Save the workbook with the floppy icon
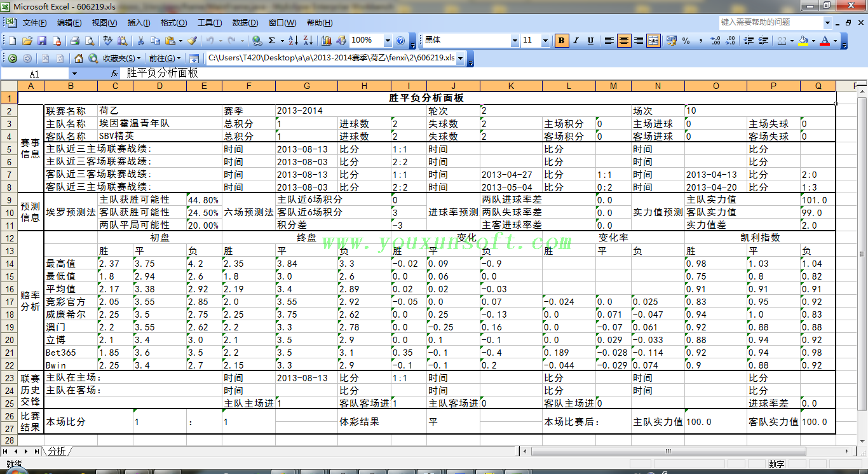 [x=42, y=41]
